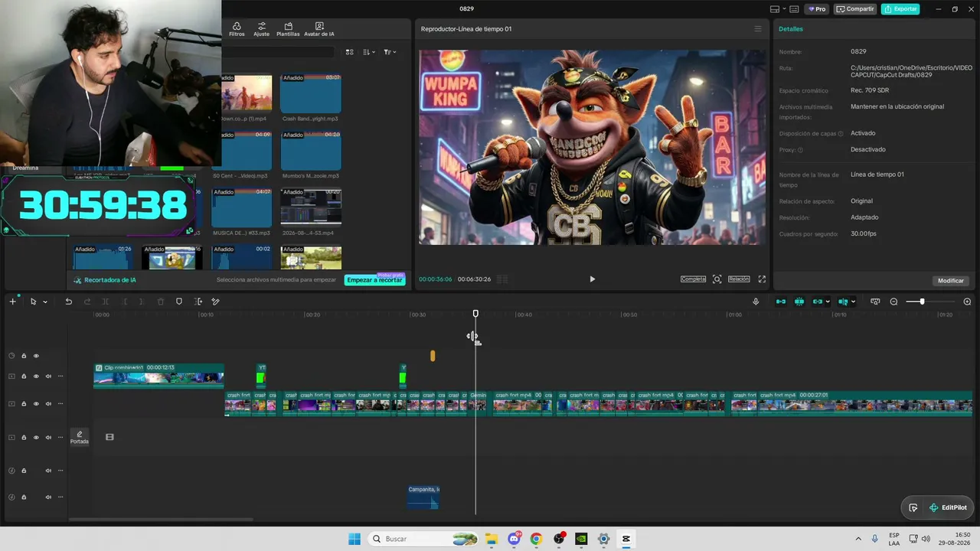Open the Filtros tab
Viewport: 980px width, 551px height.
pos(237,29)
